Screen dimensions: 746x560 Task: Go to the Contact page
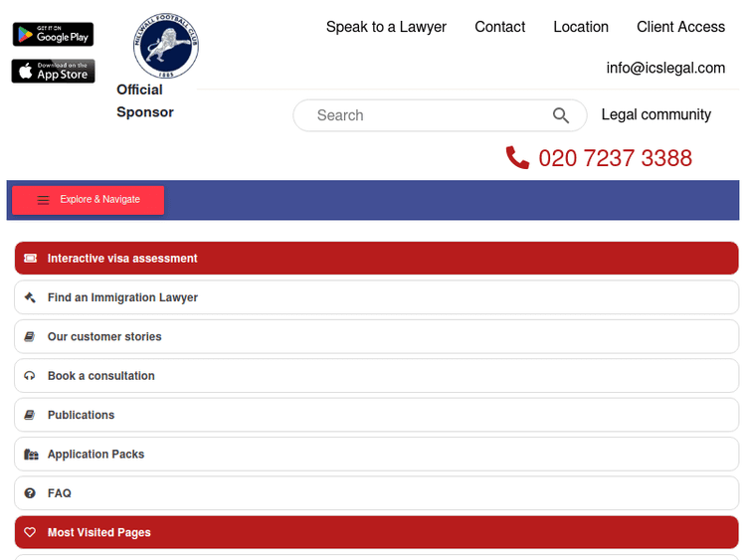point(500,27)
